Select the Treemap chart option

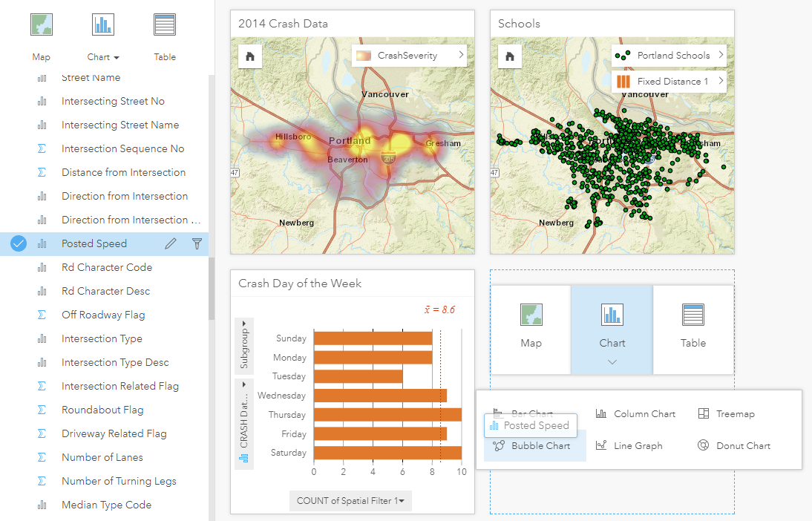coord(727,414)
